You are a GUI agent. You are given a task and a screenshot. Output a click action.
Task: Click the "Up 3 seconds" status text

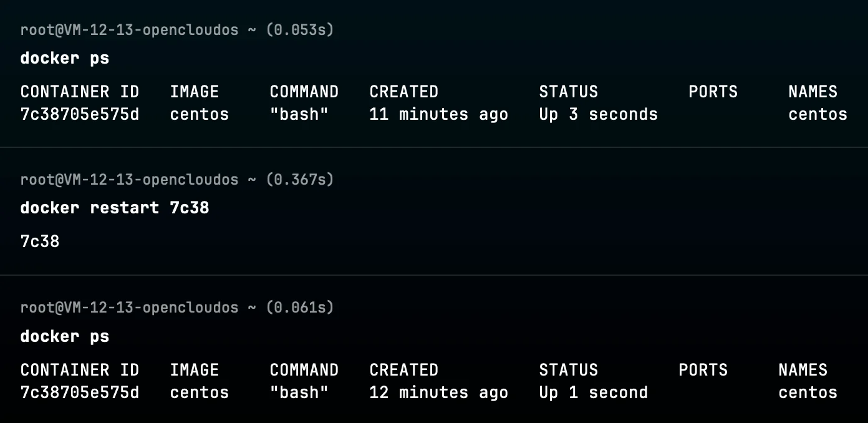(x=598, y=115)
